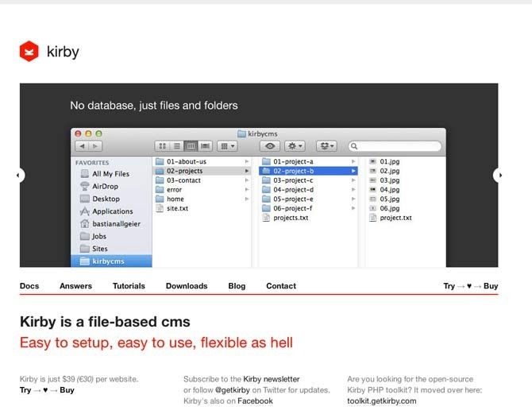532x414 pixels.
Task: Switch Finder to icon view
Action: point(162,146)
